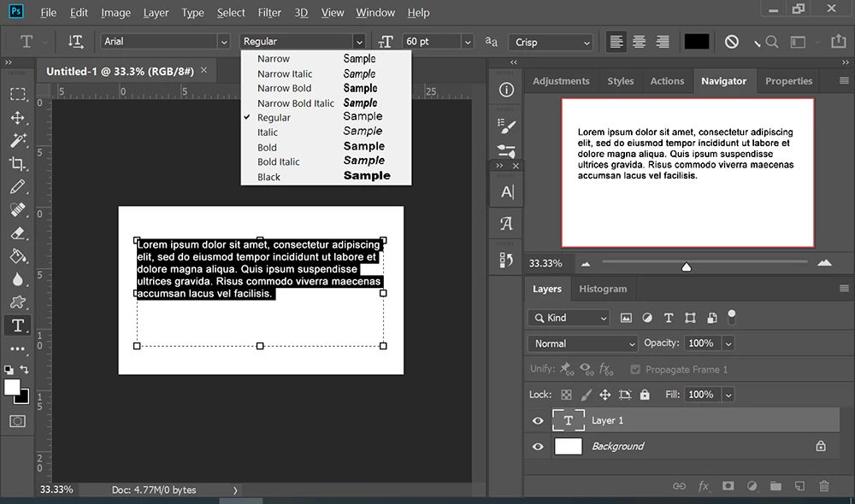Pick the Paint Bucket tool
This screenshot has height=504, width=855.
coord(17,256)
